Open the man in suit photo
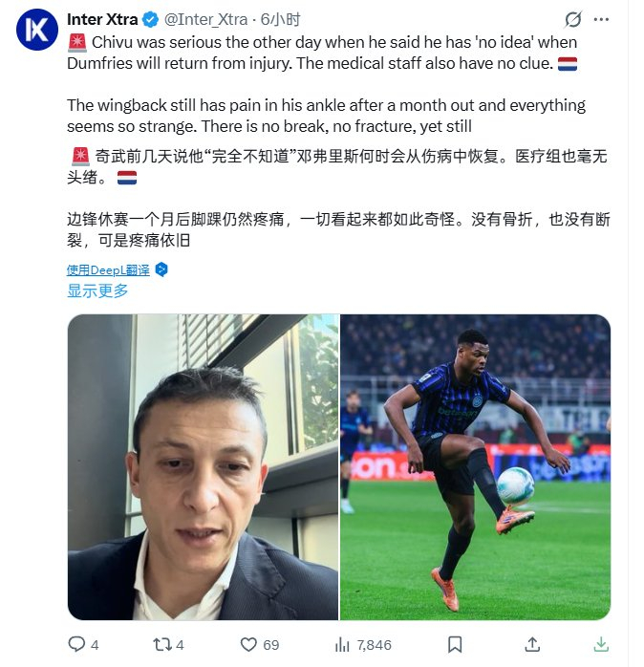 (x=204, y=466)
